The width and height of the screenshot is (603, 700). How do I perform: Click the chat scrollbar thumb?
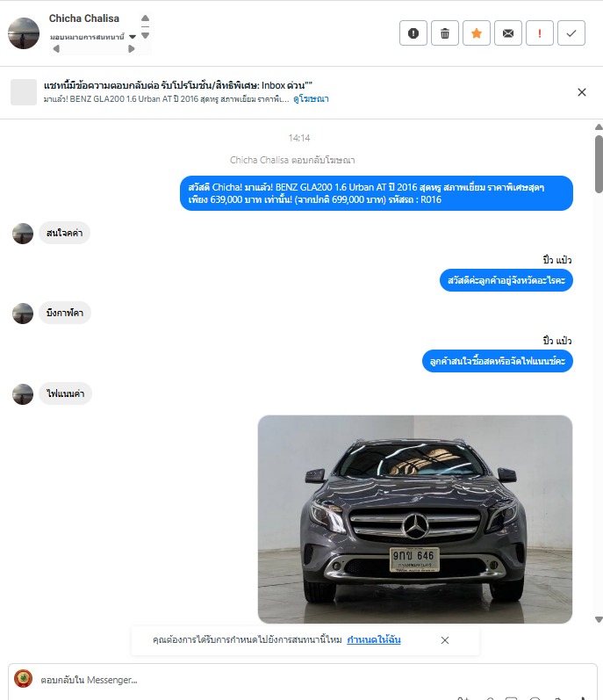(x=599, y=164)
